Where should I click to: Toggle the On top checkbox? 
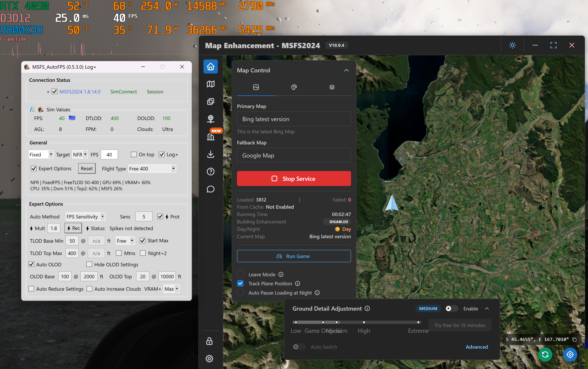pyautogui.click(x=134, y=154)
